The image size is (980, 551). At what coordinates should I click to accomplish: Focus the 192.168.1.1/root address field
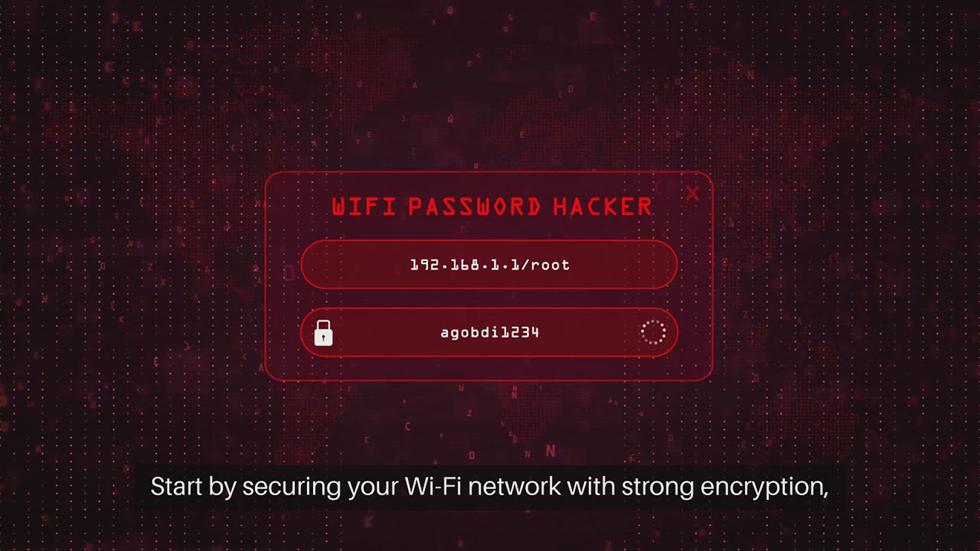click(489, 264)
